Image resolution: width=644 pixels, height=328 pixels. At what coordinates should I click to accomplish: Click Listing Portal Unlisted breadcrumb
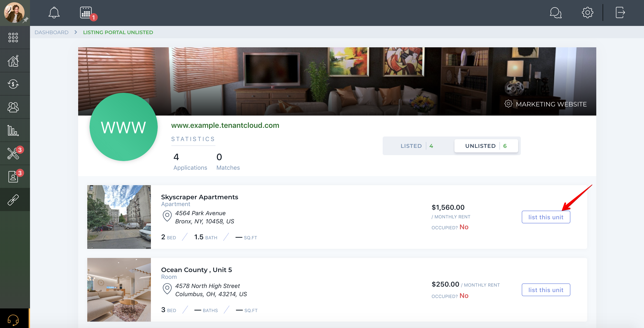(x=118, y=32)
